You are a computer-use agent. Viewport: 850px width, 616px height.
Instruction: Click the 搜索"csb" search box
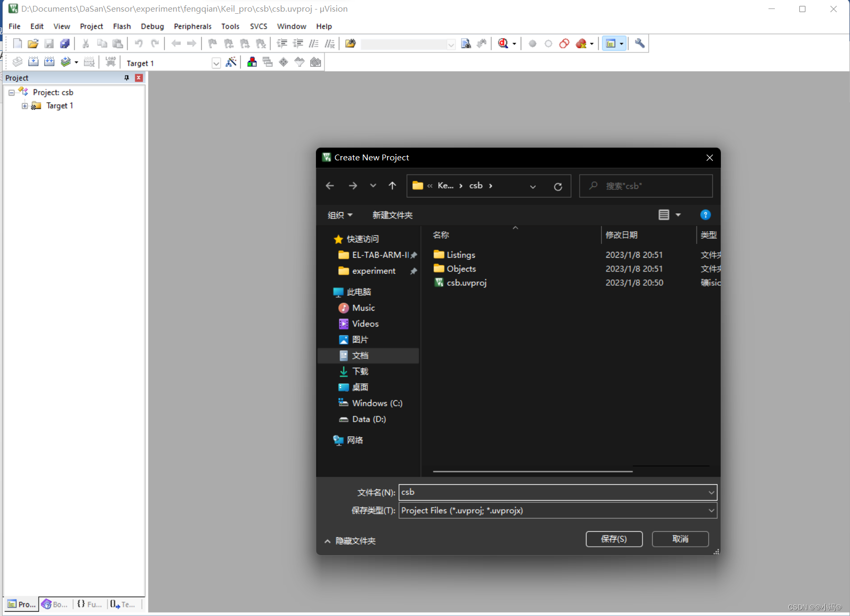point(646,186)
